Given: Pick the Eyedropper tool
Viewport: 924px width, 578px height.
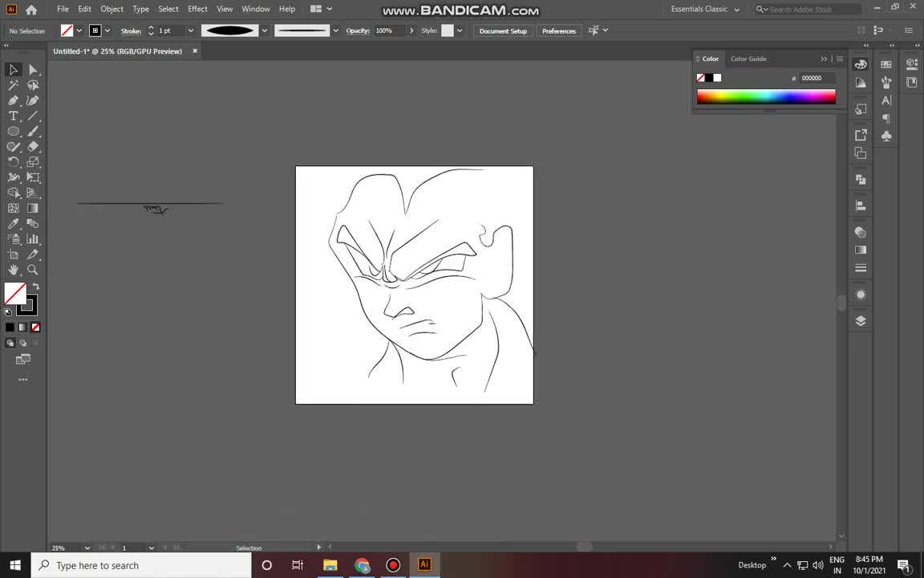Looking at the screenshot, I should (13, 223).
